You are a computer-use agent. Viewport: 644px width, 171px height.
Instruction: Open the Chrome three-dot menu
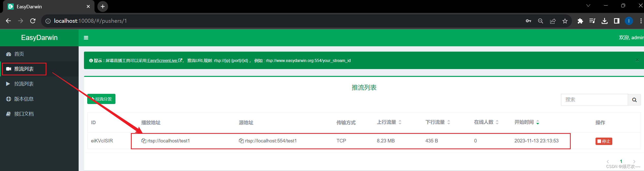pos(641,21)
